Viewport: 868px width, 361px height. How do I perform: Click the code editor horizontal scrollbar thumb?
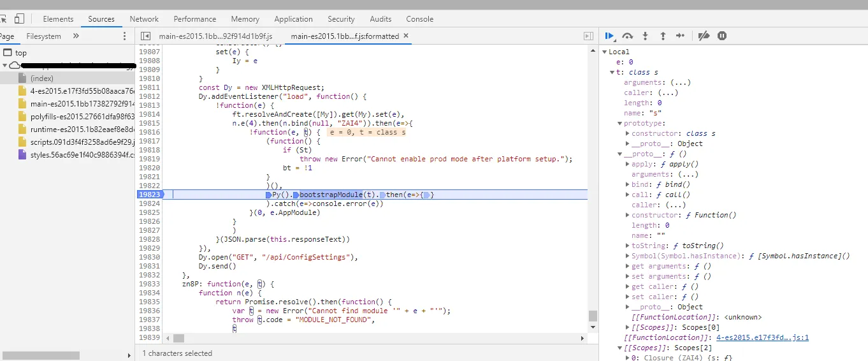(178, 338)
